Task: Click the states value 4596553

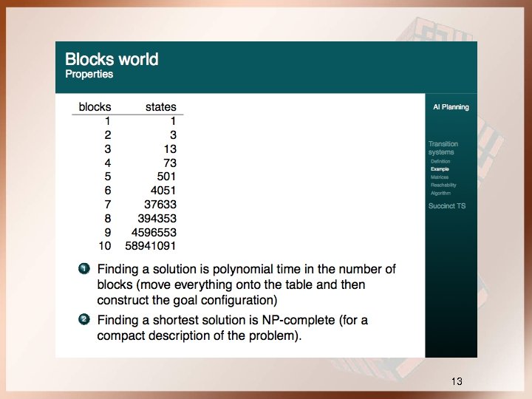Action: click(x=154, y=233)
